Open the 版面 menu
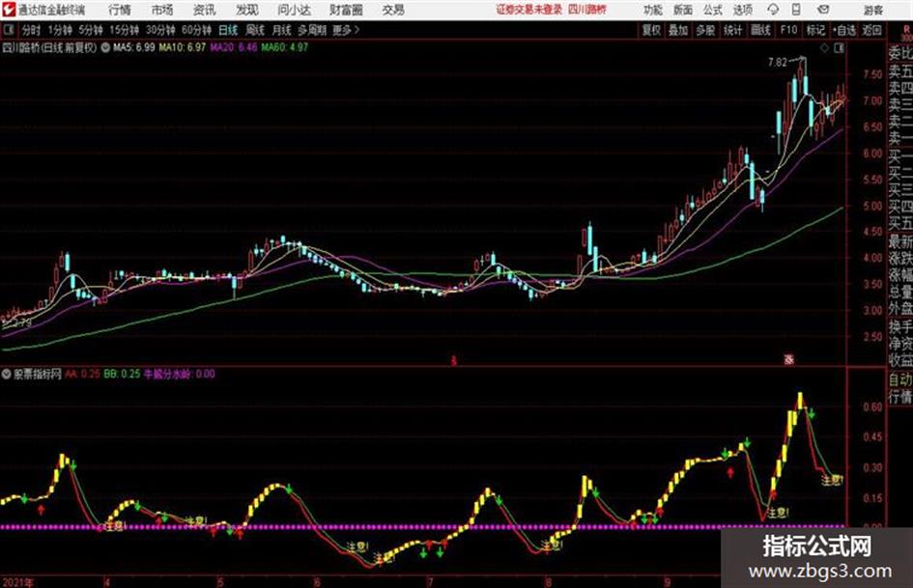913x588 pixels. click(x=683, y=10)
